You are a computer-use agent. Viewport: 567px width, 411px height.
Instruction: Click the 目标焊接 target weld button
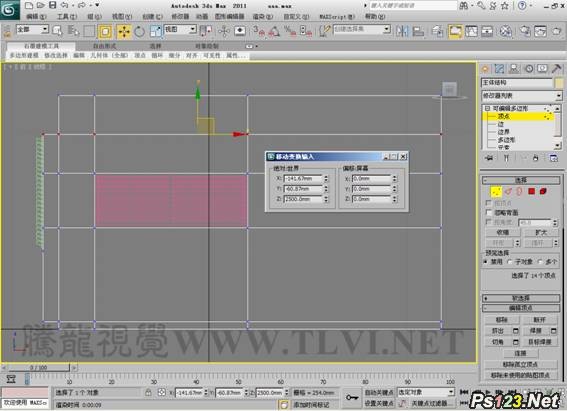coord(539,342)
